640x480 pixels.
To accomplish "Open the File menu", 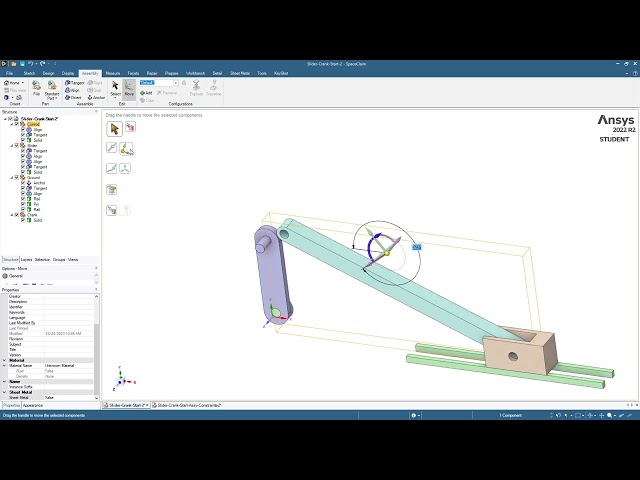I will pos(9,73).
